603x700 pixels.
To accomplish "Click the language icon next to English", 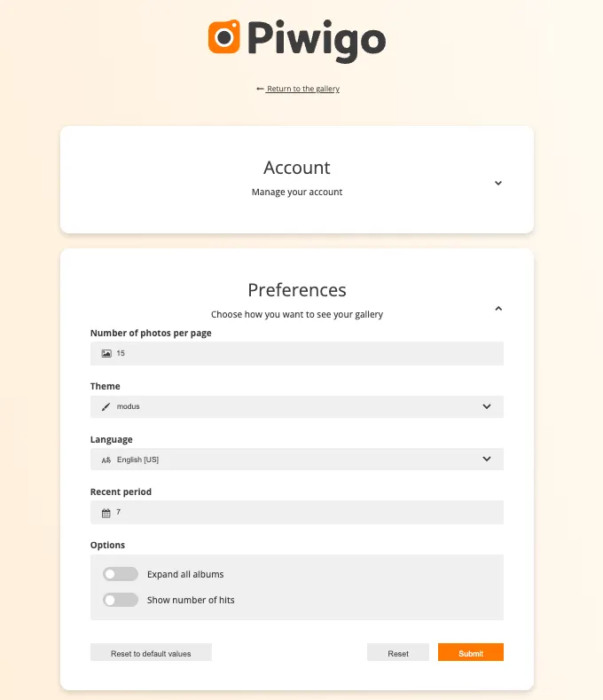I will click(x=106, y=460).
